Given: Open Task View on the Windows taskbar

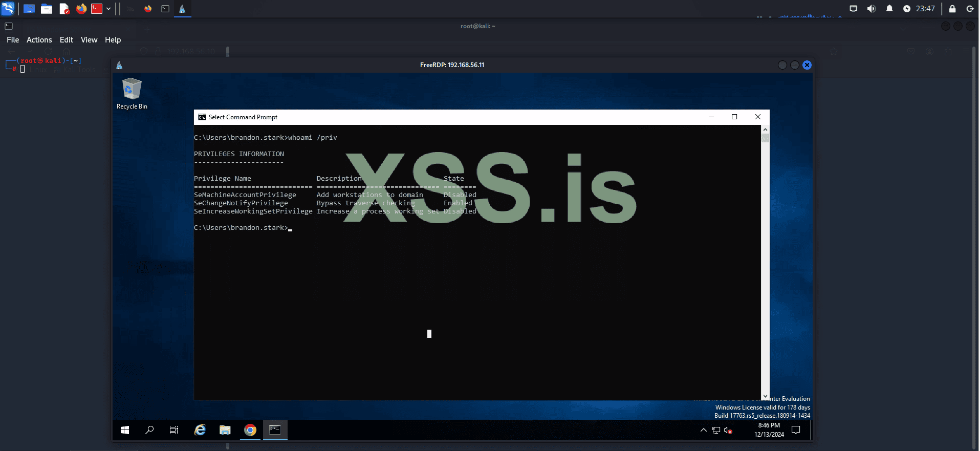Looking at the screenshot, I should click(174, 430).
